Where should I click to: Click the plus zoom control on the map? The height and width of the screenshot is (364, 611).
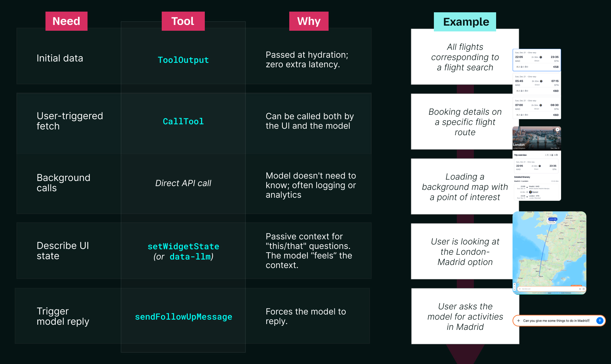[x=514, y=284]
